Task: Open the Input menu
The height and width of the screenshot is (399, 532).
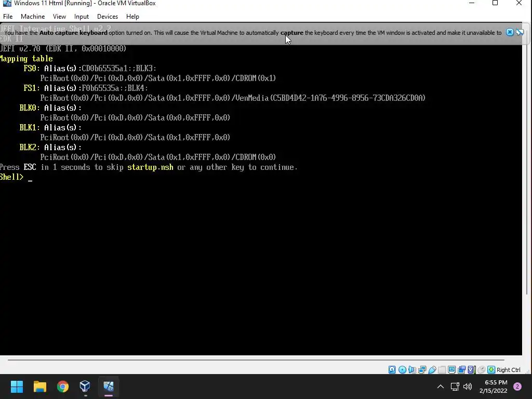Action: click(82, 16)
